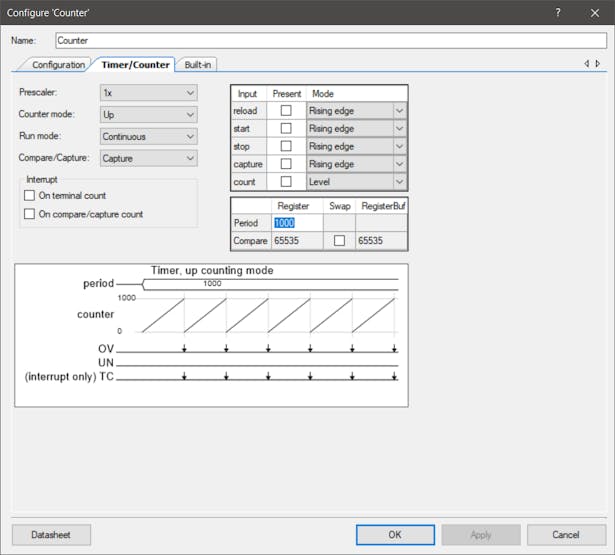This screenshot has width=615, height=555.
Task: Click the Name text field
Action: click(x=330, y=41)
